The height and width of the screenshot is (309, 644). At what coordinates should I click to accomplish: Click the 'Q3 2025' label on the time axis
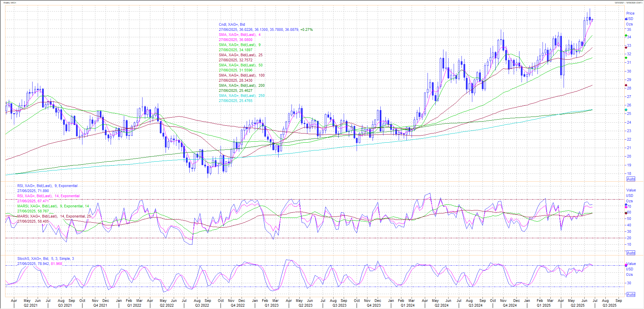click(x=609, y=305)
